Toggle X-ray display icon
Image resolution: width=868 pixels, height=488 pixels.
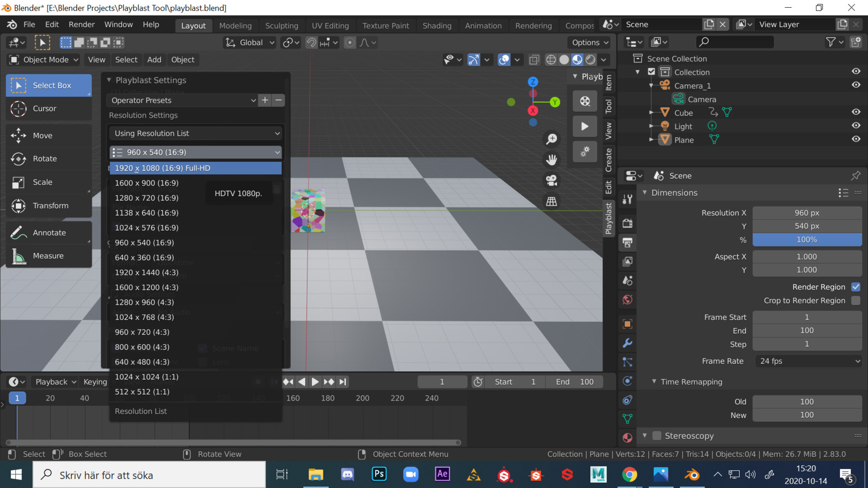point(534,60)
